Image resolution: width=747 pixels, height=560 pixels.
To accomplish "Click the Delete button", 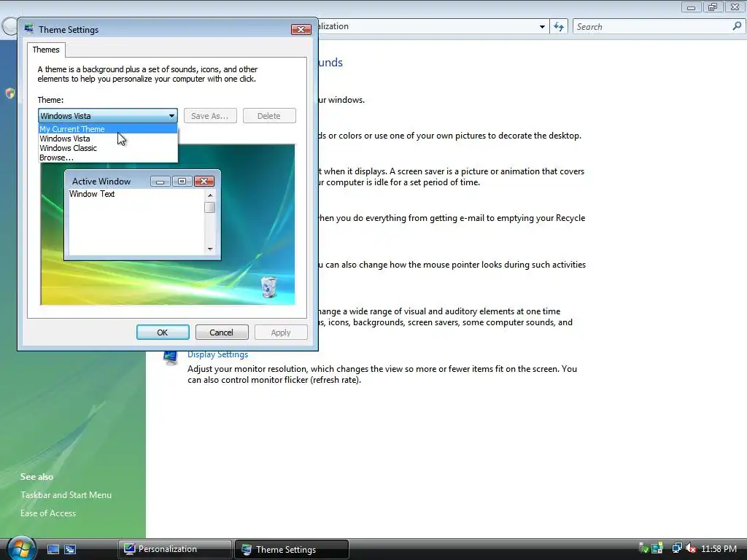I will (269, 116).
